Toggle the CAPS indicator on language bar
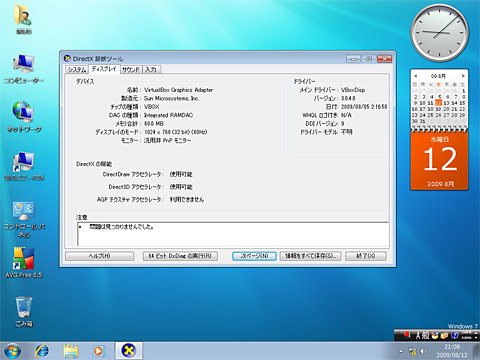This screenshot has height=360, width=480. 467,333
